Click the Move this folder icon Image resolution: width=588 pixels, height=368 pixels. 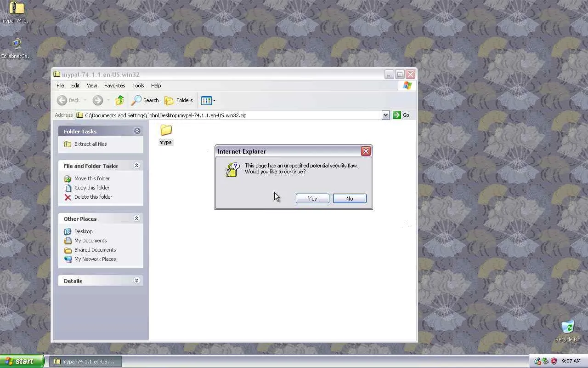(68, 178)
